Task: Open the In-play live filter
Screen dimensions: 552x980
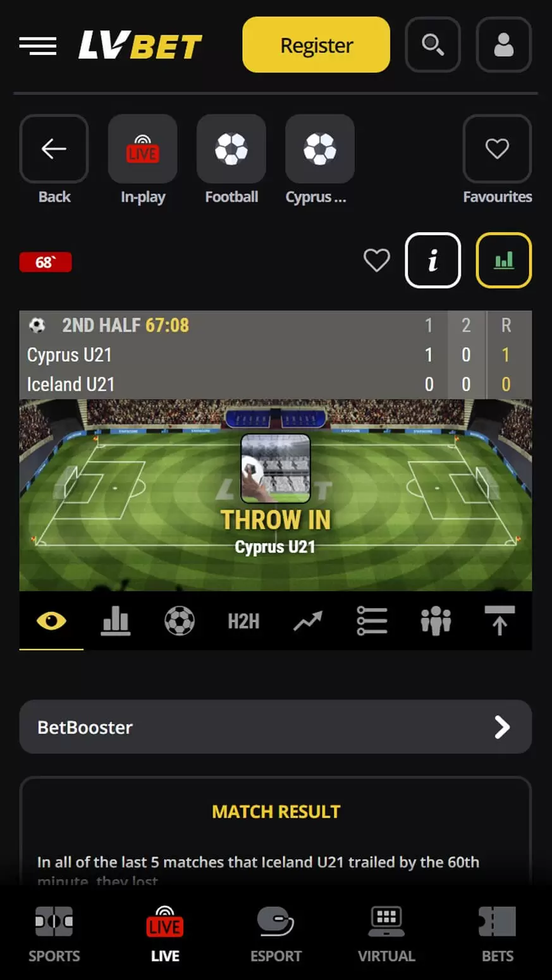Action: click(143, 160)
